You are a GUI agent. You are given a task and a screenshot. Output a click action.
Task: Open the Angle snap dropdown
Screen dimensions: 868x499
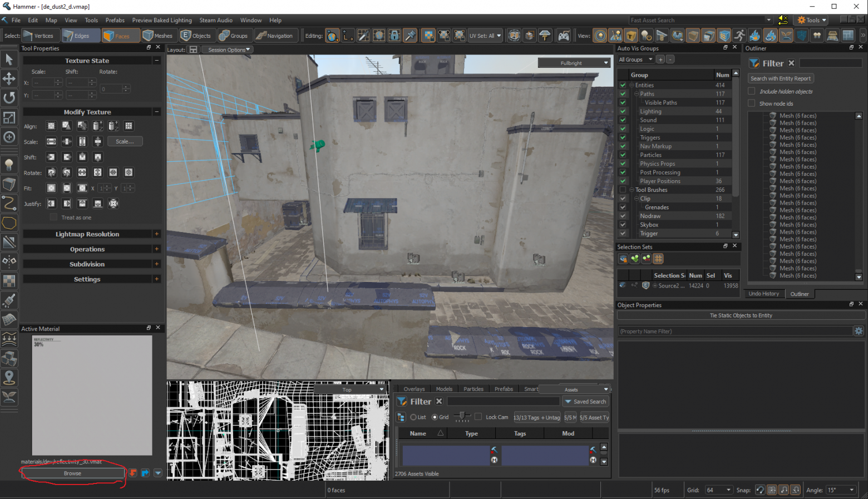[x=841, y=490]
